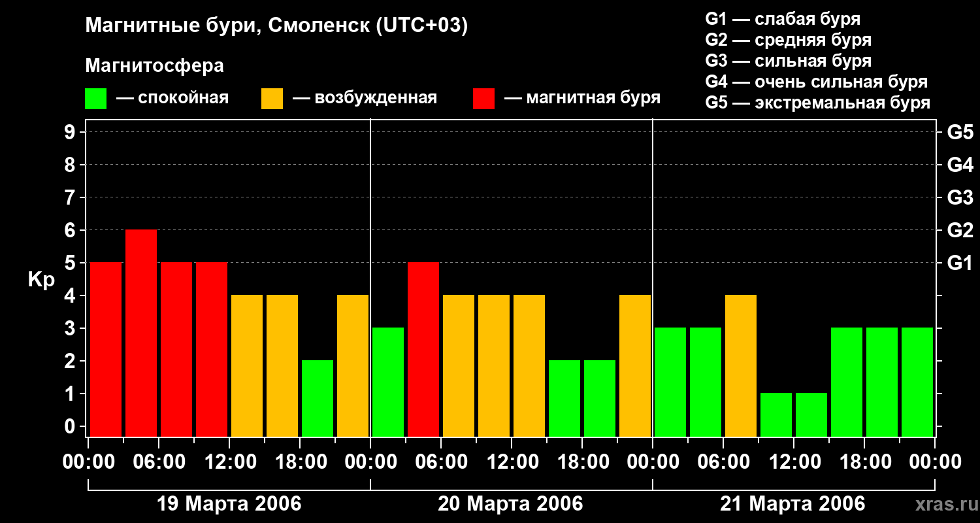The width and height of the screenshot is (980, 523).
Task: Select the chart title 'Магнитные бури, Смоленск (UTC+03)'
Action: click(x=277, y=26)
